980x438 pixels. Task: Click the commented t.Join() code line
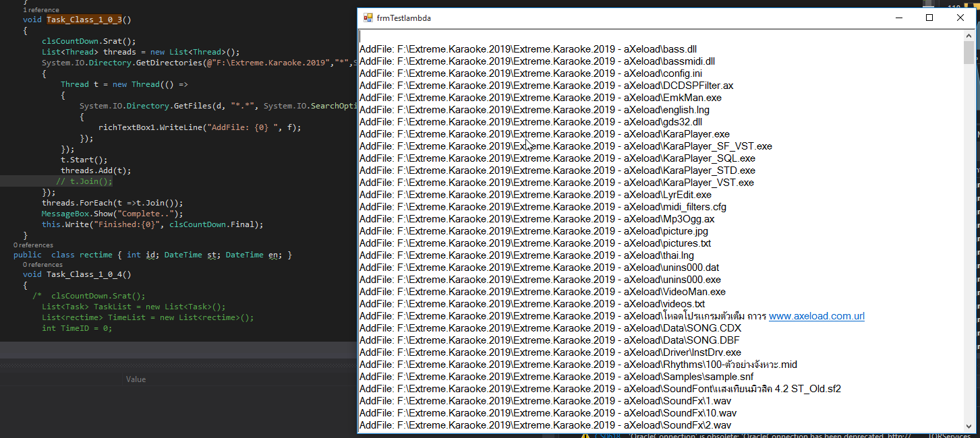pyautogui.click(x=84, y=181)
